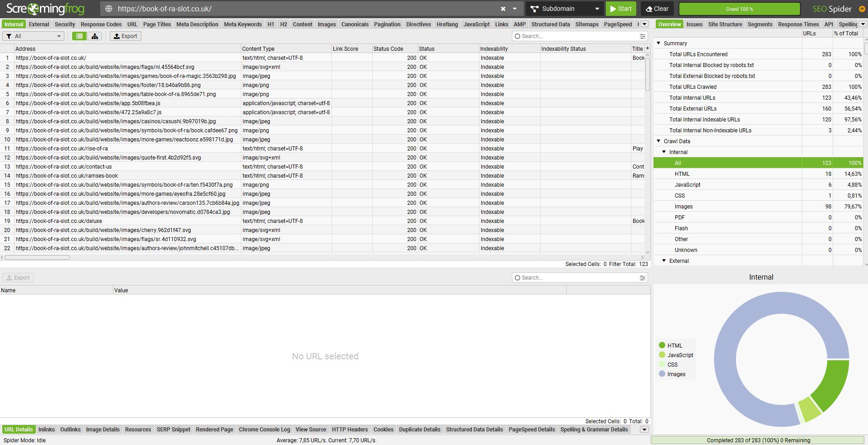Select the https://book-of-ra-slot.co.uk/rise-of-ra row
This screenshot has height=445, width=868.
(x=322, y=149)
